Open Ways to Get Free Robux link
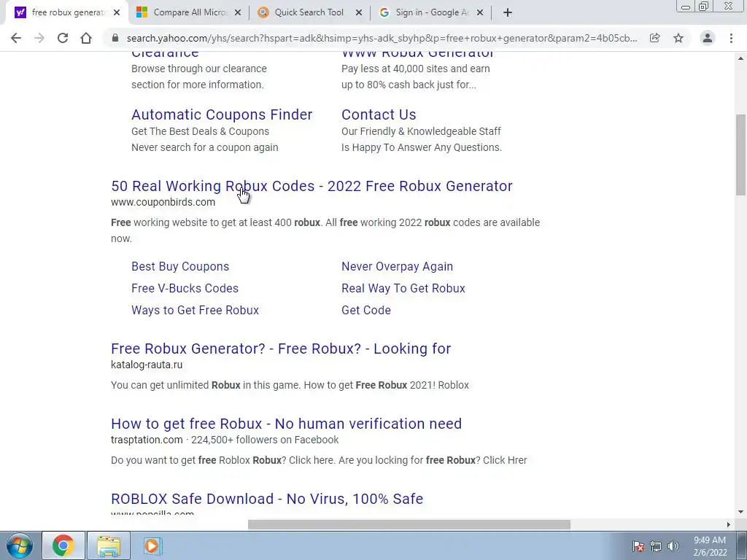Viewport: 747px width, 560px height. click(x=196, y=311)
